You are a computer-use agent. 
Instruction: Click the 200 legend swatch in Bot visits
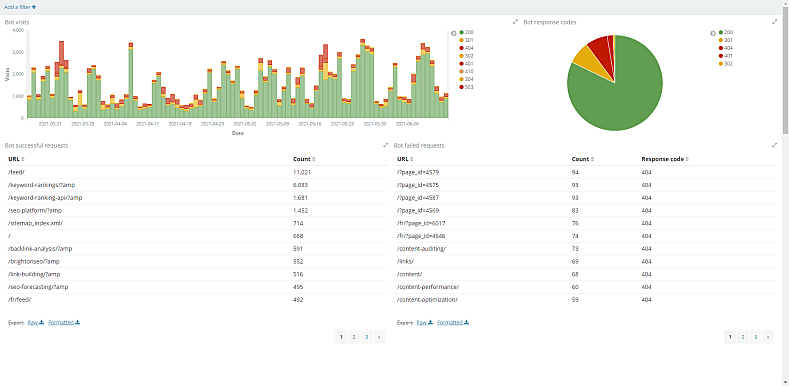point(461,32)
